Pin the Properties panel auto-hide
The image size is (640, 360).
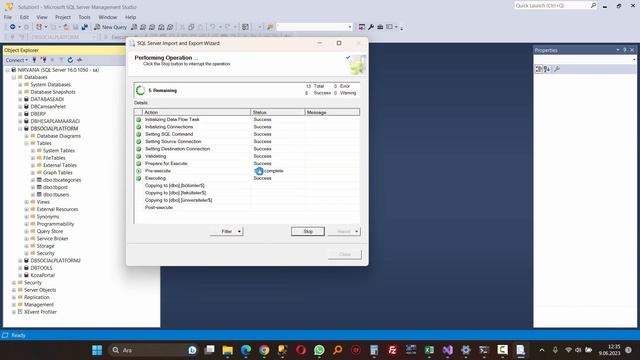[x=625, y=50]
